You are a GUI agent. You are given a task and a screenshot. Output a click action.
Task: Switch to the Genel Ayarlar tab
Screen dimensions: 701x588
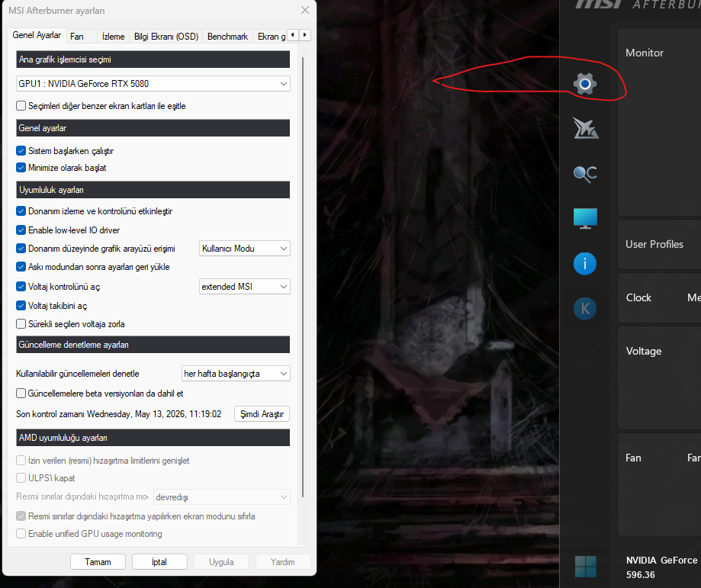[37, 35]
